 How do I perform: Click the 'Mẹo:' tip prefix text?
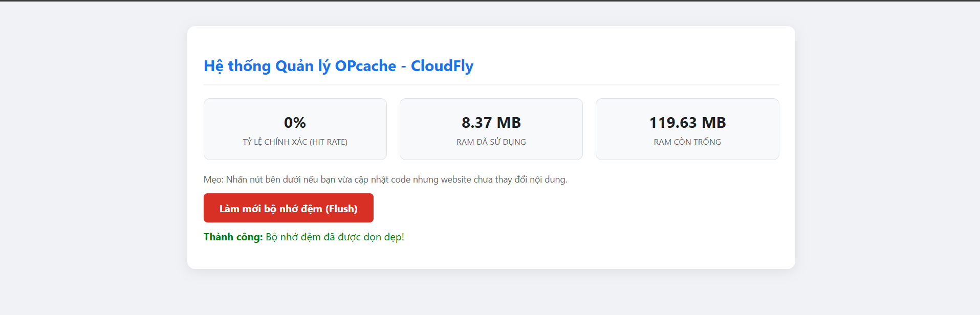tap(213, 179)
